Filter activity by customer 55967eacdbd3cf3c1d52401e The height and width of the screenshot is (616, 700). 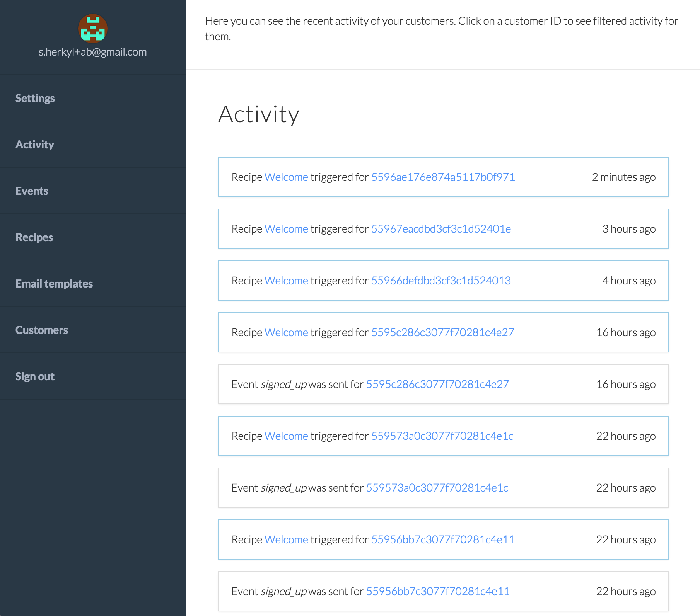click(441, 229)
